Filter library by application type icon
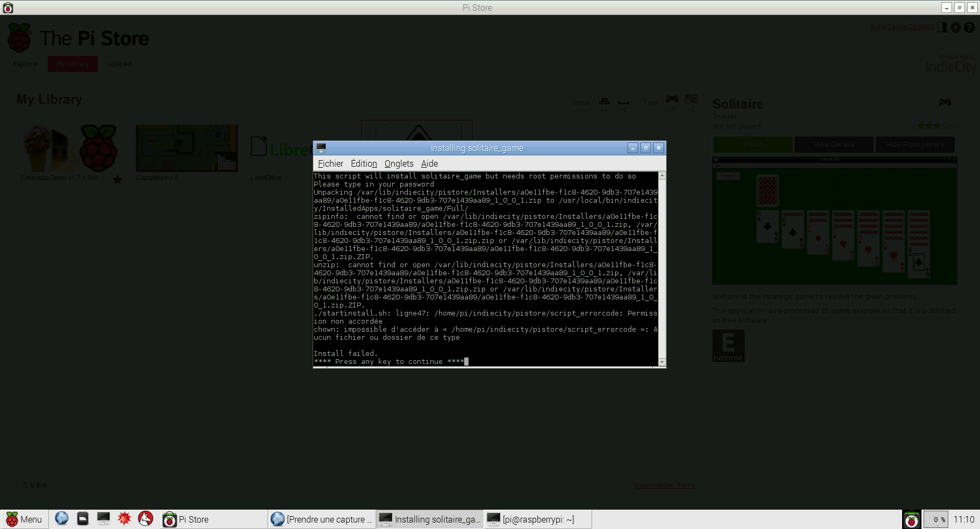This screenshot has width=980, height=529. (691, 100)
